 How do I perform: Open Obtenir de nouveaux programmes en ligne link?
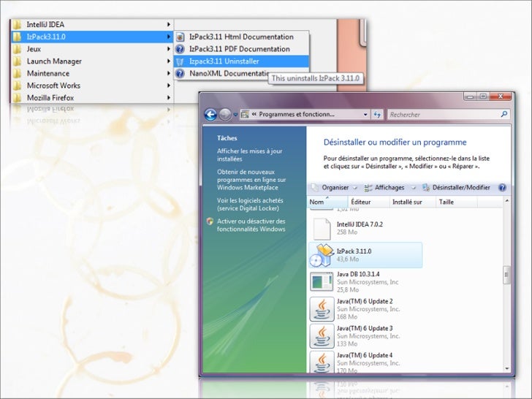[251, 180]
